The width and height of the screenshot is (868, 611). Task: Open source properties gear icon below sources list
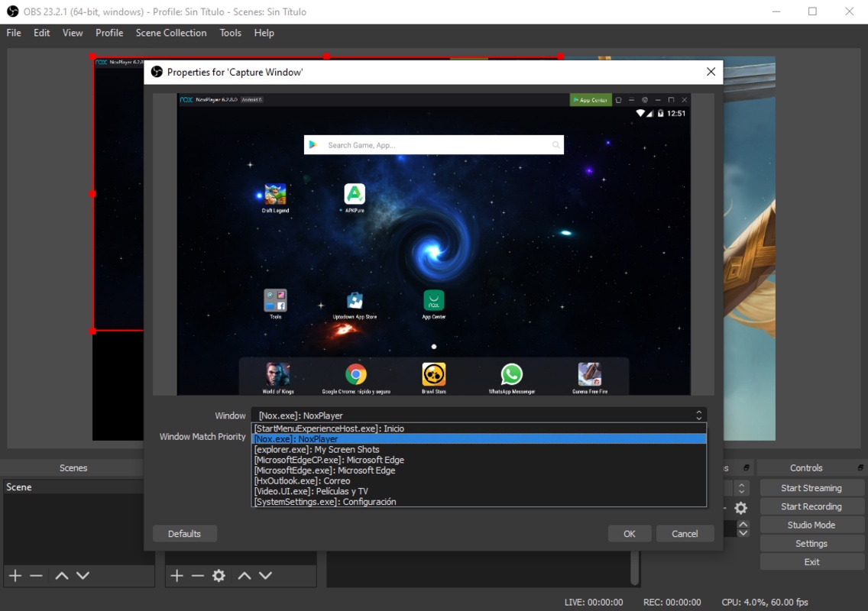[x=219, y=576]
